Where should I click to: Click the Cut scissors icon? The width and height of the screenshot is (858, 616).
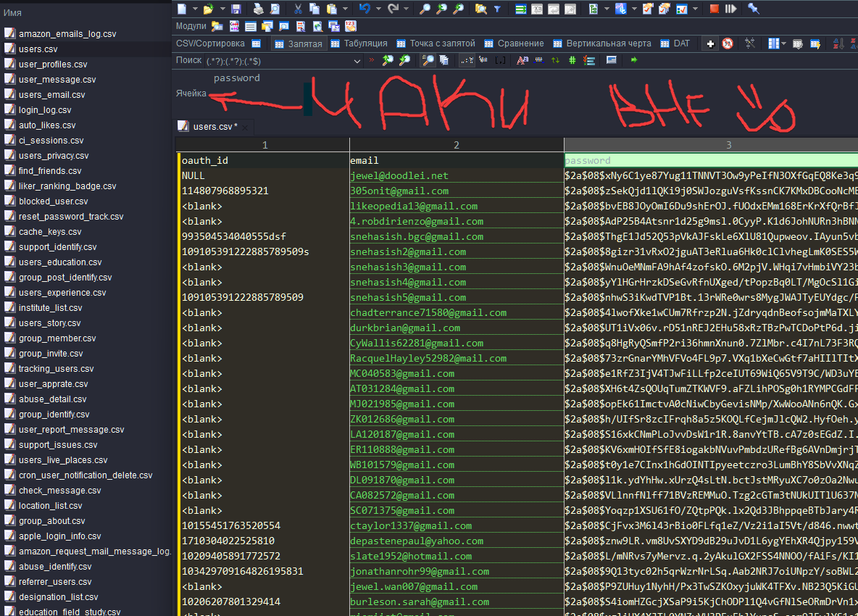click(298, 9)
